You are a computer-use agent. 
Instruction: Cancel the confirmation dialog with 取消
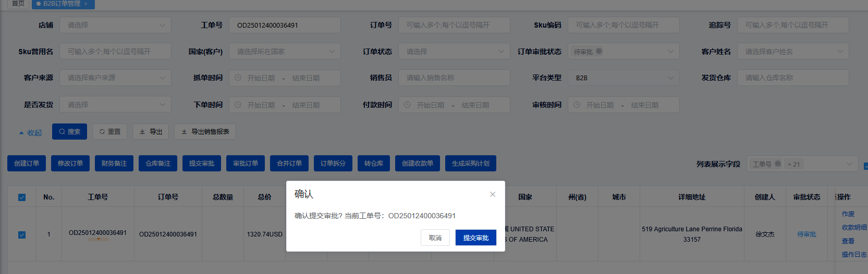(435, 238)
